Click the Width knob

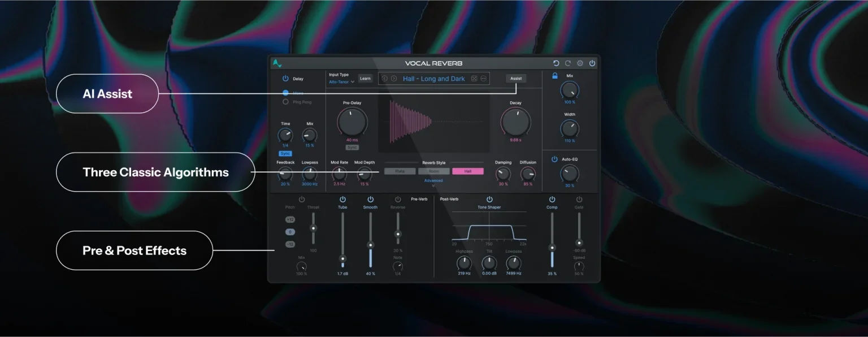570,128
